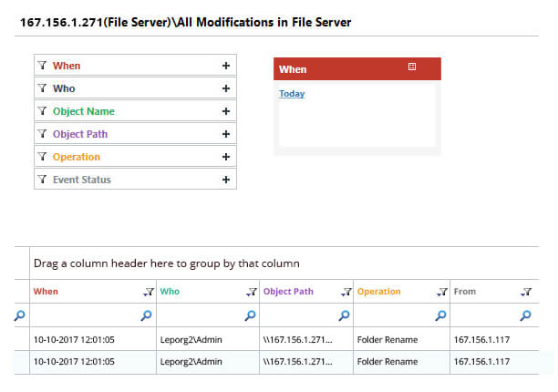The image size is (558, 392).
Task: Click the search magnifier in the leftmost narrow column
Action: [x=20, y=315]
